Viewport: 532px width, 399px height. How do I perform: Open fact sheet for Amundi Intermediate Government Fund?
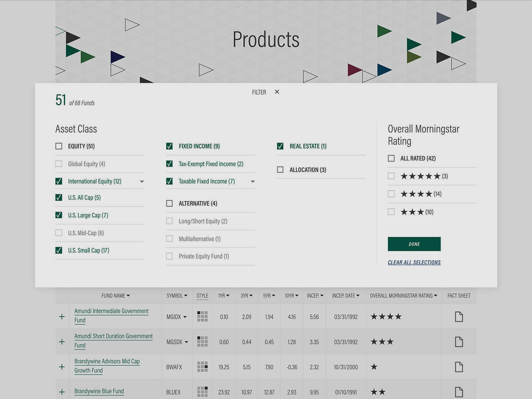point(459,317)
